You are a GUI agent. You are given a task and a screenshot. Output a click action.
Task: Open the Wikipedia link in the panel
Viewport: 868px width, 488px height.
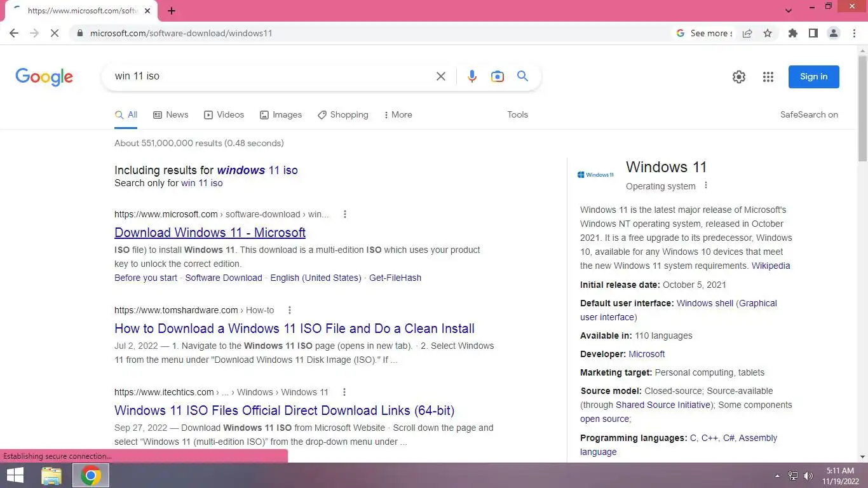point(771,266)
